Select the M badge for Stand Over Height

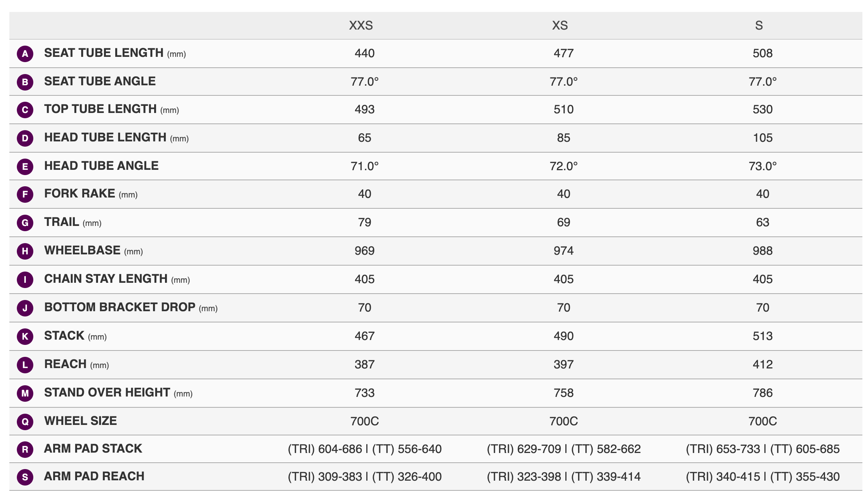[25, 393]
